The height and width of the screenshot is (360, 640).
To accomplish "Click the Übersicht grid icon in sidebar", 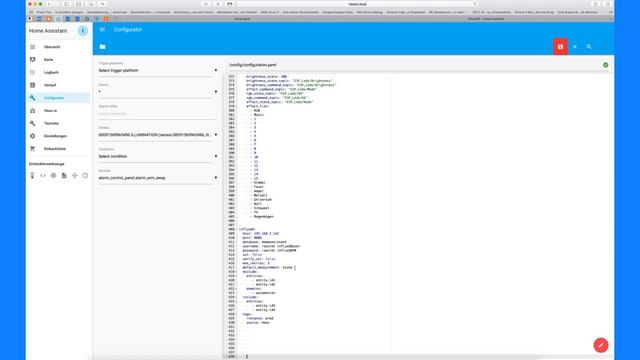I will (x=33, y=47).
